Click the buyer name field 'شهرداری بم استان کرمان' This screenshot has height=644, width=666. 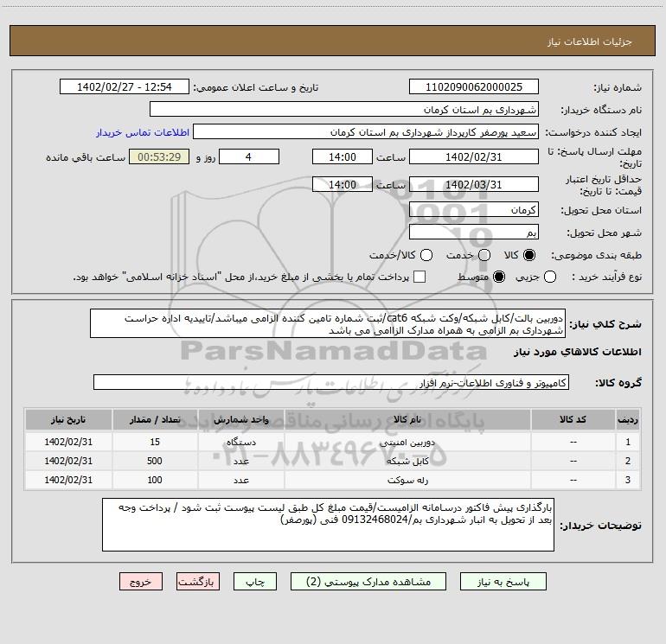344,110
